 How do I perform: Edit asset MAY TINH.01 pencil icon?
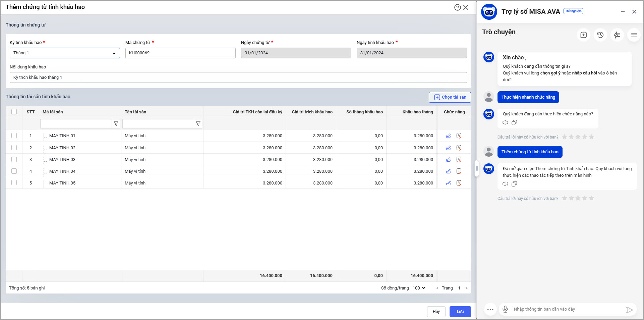(x=448, y=136)
